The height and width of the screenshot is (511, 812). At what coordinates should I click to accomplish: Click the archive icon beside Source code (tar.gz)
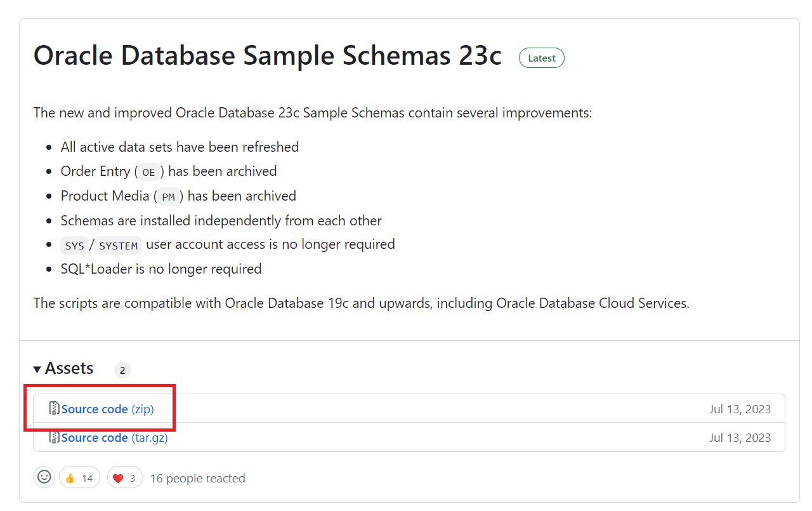55,437
